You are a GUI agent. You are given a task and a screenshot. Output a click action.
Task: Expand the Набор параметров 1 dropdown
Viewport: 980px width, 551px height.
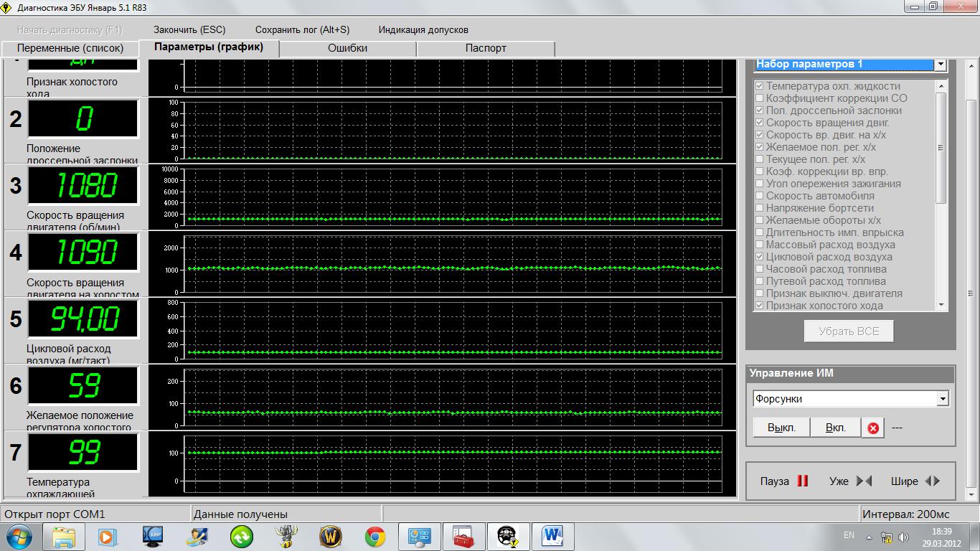[x=940, y=65]
